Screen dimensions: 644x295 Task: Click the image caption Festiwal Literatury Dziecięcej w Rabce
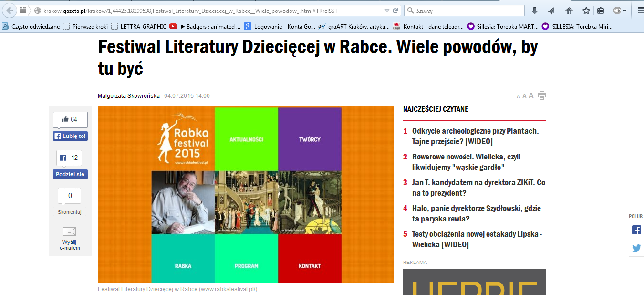[177, 289]
